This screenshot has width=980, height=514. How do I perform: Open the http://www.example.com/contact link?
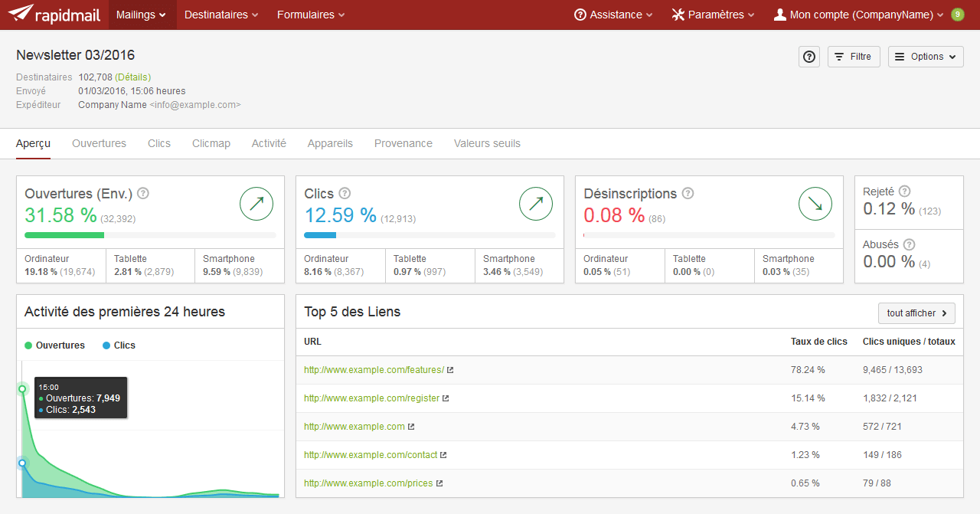(x=371, y=455)
